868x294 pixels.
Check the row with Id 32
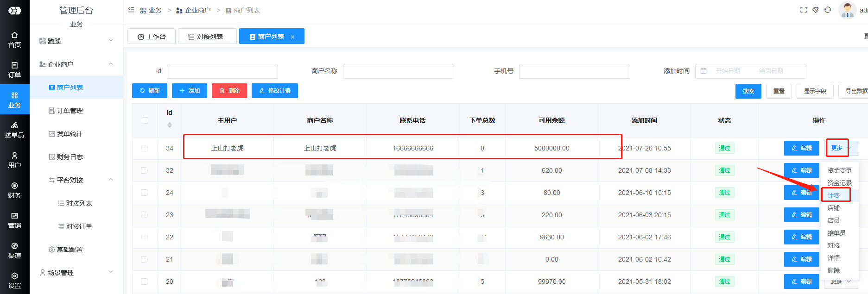click(144, 170)
